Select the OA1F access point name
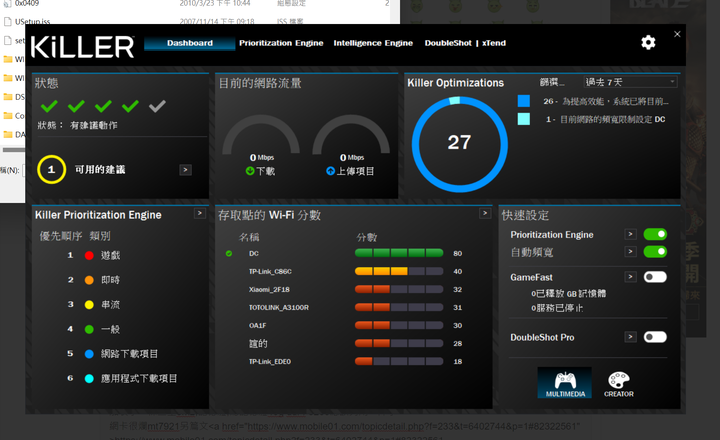The image size is (720, 440). point(258,325)
